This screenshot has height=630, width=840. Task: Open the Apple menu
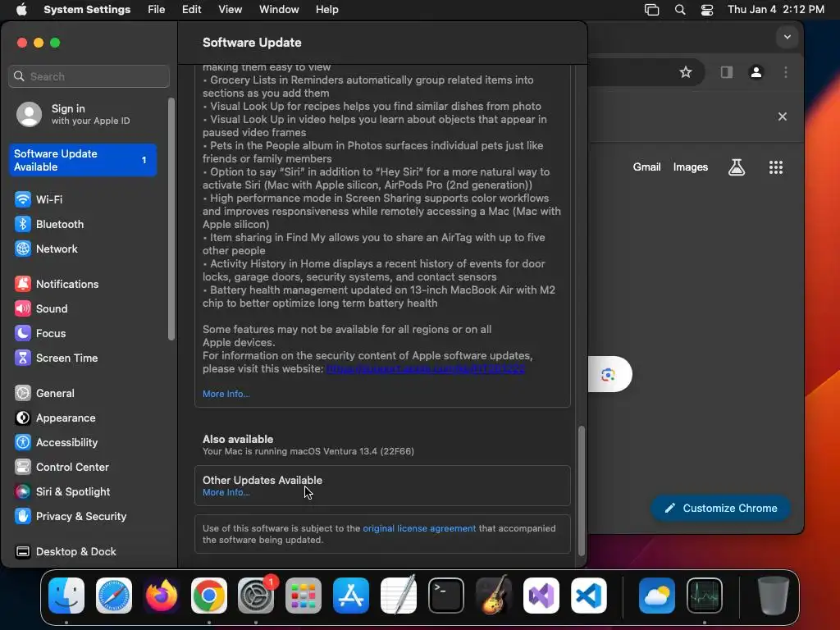coord(21,10)
